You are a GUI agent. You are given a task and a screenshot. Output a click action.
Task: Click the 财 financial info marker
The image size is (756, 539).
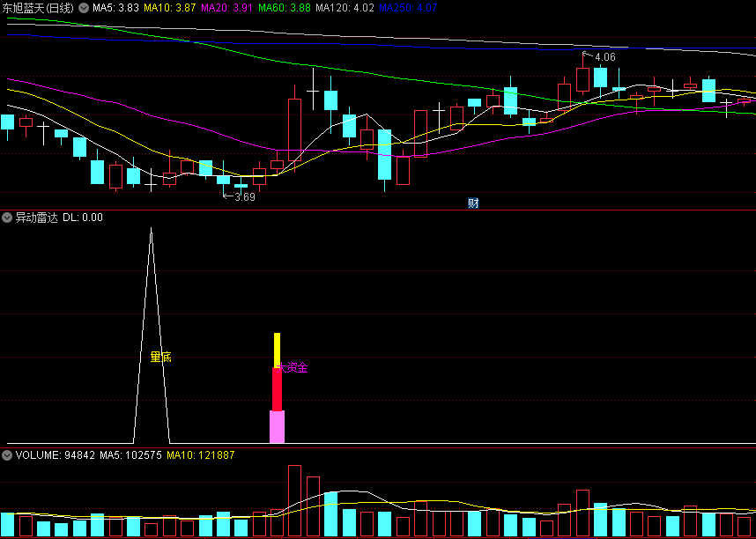[473, 203]
